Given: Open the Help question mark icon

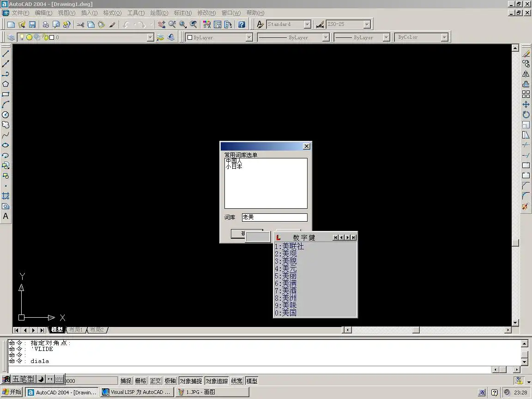Looking at the screenshot, I should click(x=241, y=24).
